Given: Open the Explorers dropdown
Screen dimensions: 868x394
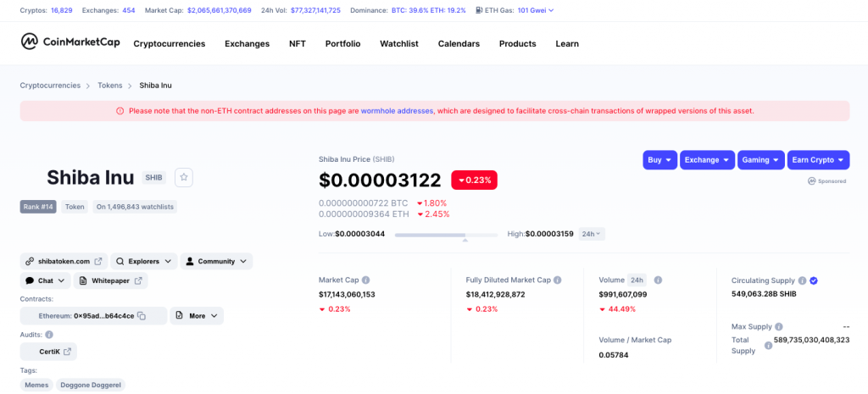Looking at the screenshot, I should (x=144, y=261).
